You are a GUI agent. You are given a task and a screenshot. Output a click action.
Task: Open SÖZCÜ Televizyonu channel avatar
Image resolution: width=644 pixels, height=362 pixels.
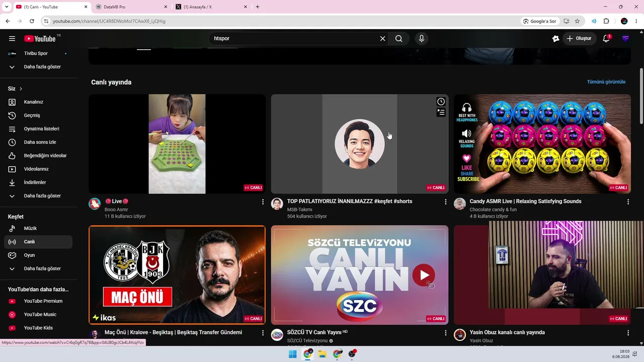click(x=277, y=335)
